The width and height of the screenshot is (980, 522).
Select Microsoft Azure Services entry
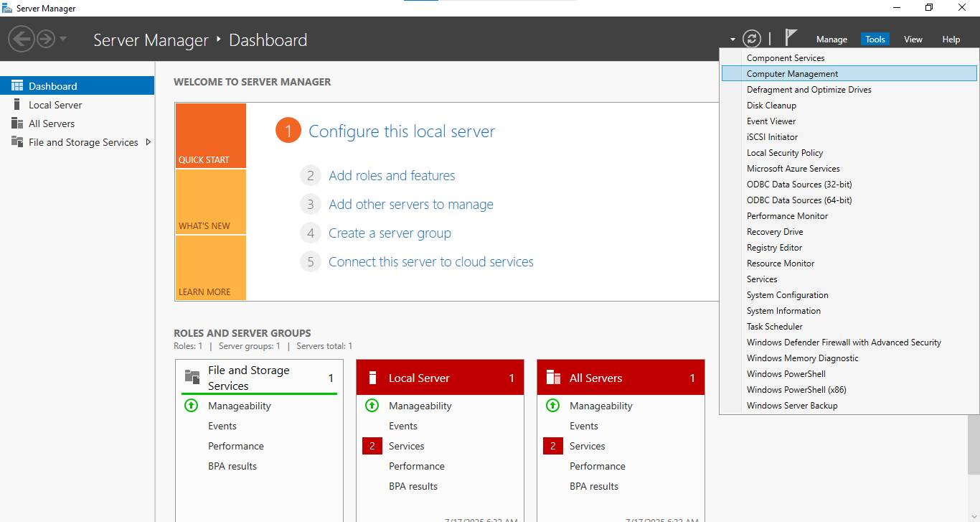[x=849, y=169]
